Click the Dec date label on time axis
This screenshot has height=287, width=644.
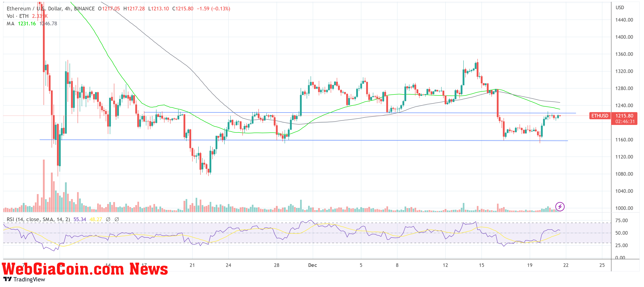313,265
